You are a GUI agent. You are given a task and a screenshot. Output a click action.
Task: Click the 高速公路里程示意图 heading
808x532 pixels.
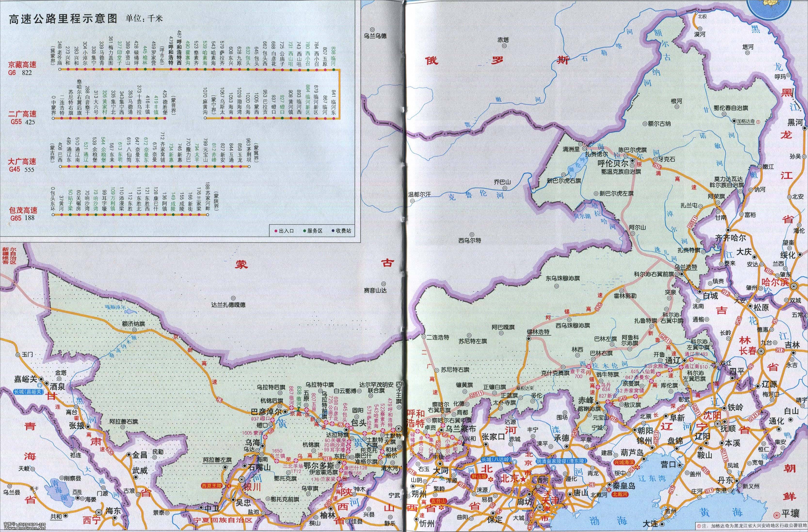click(63, 19)
